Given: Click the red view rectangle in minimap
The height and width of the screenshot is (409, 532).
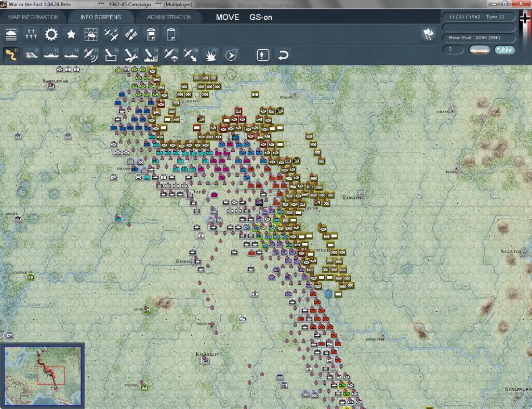Looking at the screenshot, I should click(x=50, y=375).
